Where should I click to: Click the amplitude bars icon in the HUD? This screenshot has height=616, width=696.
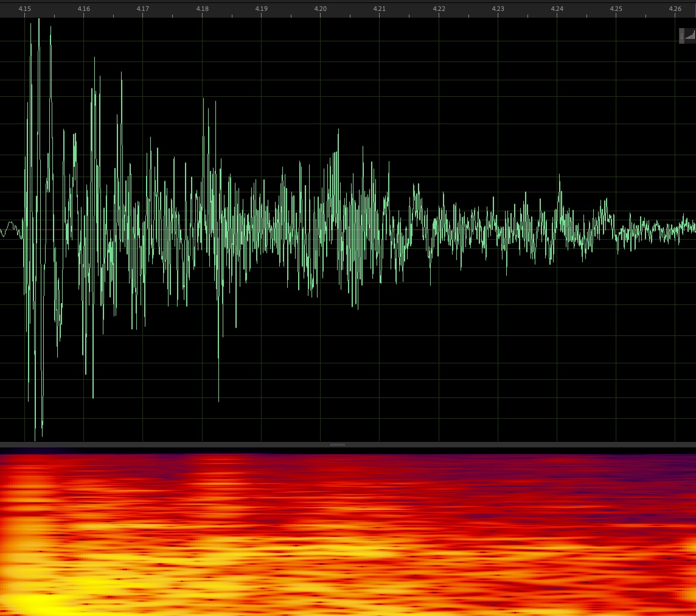point(690,36)
